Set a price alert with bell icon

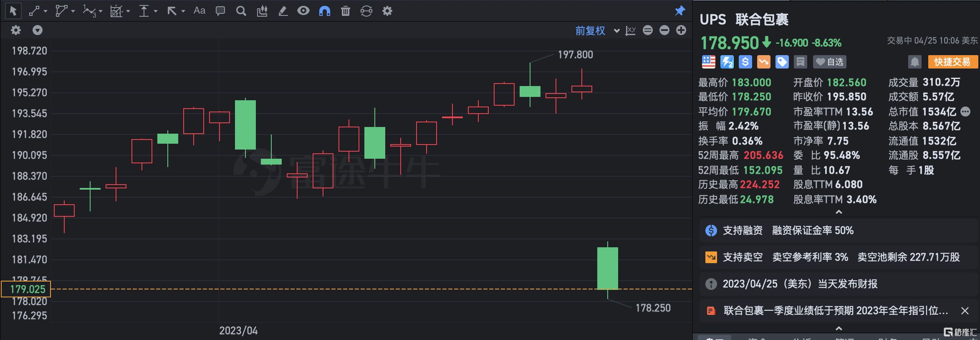[x=915, y=62]
